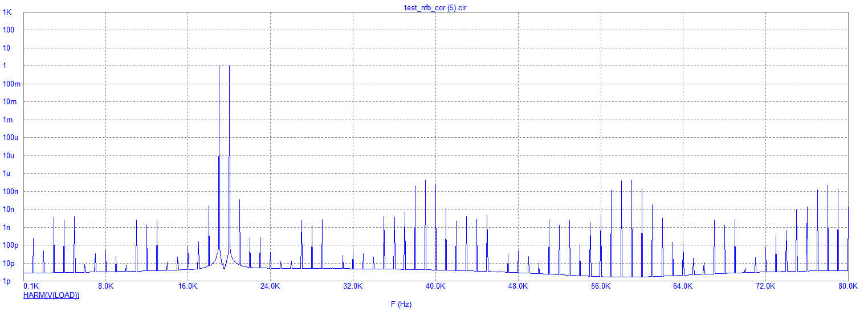Screen dimensions: 868x316
Task: Click the 40.0K x-axis label
Action: coord(435,286)
